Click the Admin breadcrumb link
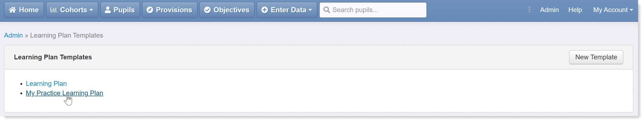This screenshot has width=644, height=122. coord(14,35)
